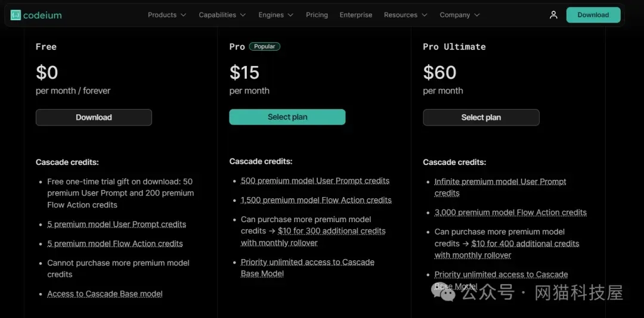This screenshot has width=644, height=318.
Task: Click "3,000 premium model Flow Action credits"
Action: [510, 213]
